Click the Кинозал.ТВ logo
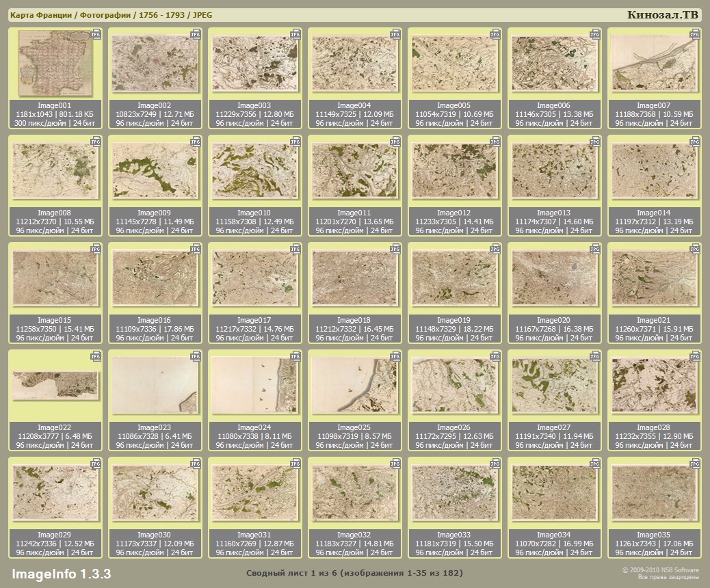The width and height of the screenshot is (710, 588). [x=662, y=14]
